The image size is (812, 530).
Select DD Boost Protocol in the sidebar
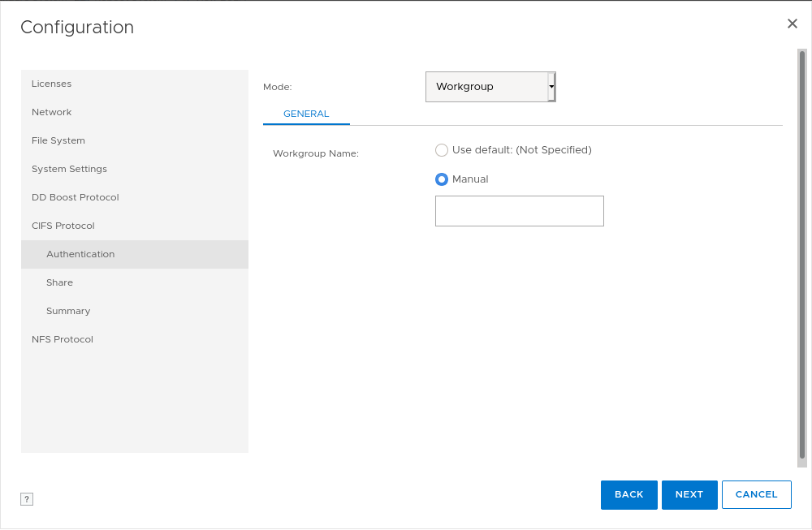[75, 197]
